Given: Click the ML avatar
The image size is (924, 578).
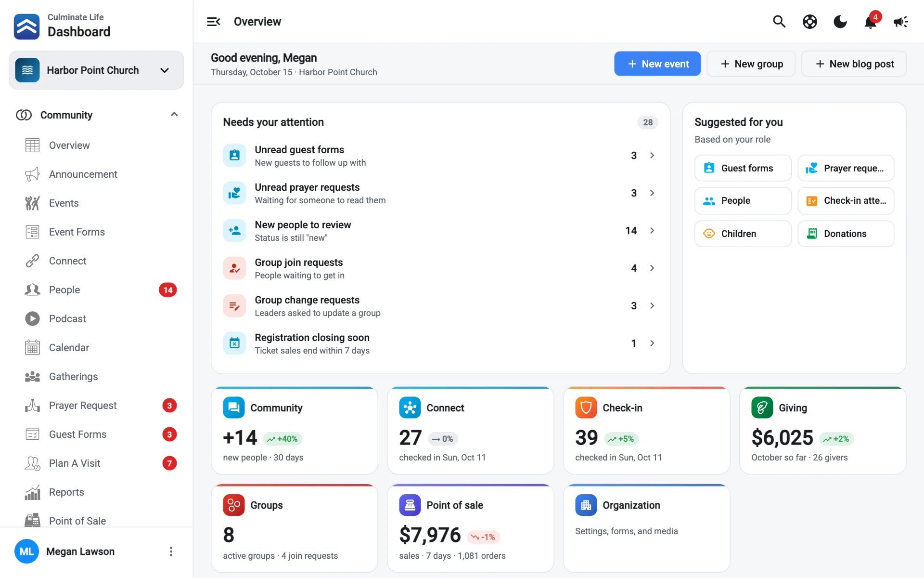Looking at the screenshot, I should 26,552.
